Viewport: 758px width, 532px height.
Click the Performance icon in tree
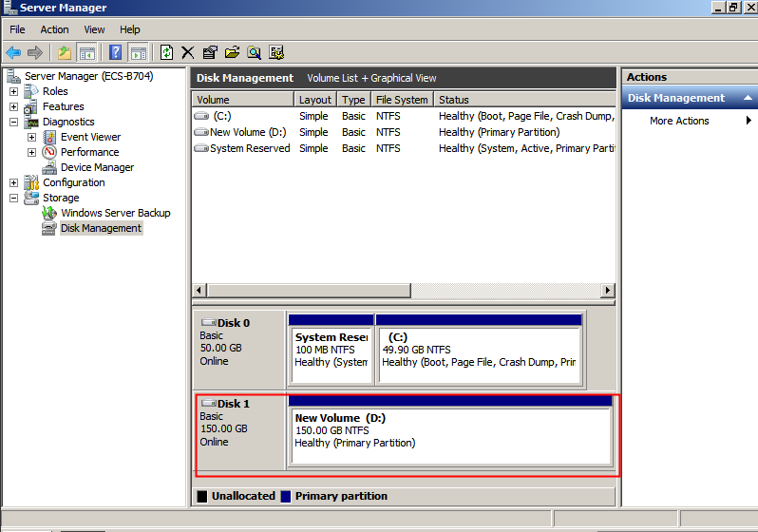click(x=49, y=152)
